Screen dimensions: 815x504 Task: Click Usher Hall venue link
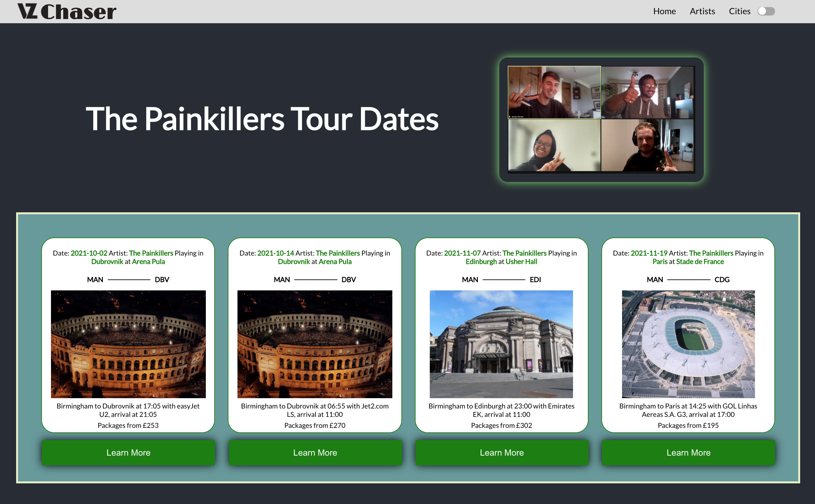[x=521, y=262]
